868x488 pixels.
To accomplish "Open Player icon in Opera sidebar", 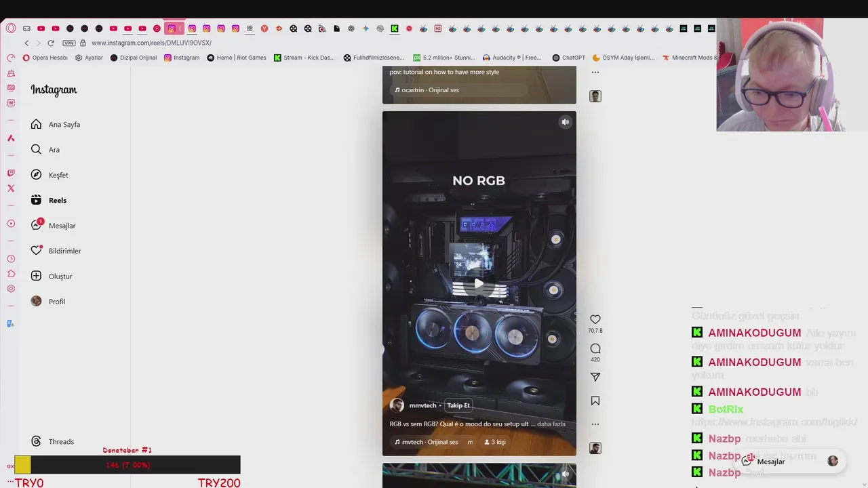I will point(11,224).
